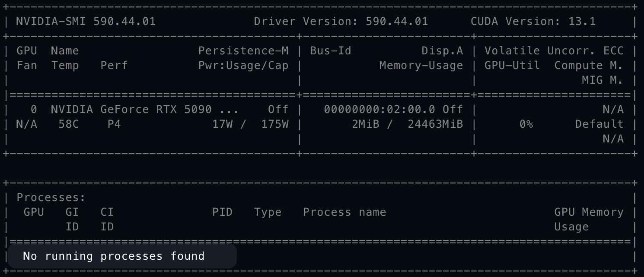Screen dimensions: 644x277
Task: Click the 17W power usage value
Action: pos(223,124)
